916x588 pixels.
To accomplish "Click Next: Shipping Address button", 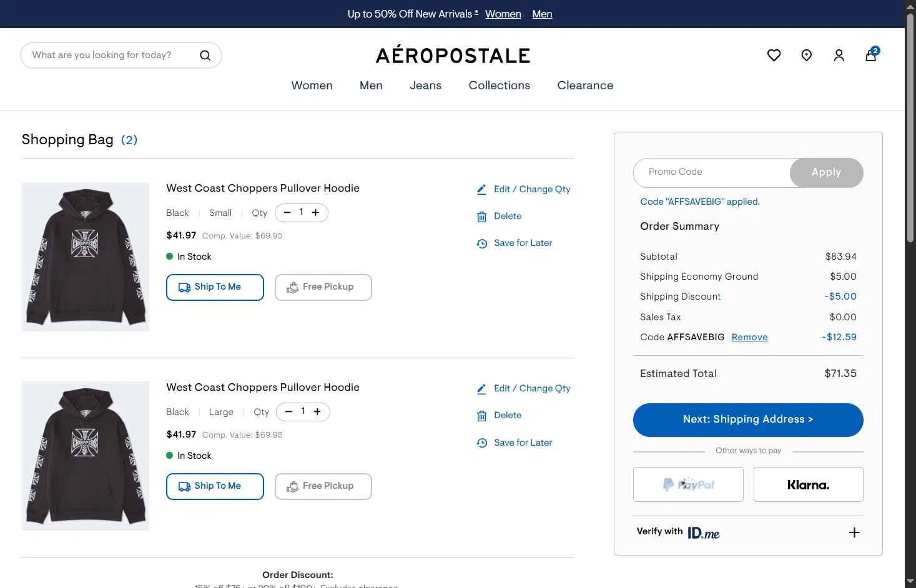I will point(748,419).
